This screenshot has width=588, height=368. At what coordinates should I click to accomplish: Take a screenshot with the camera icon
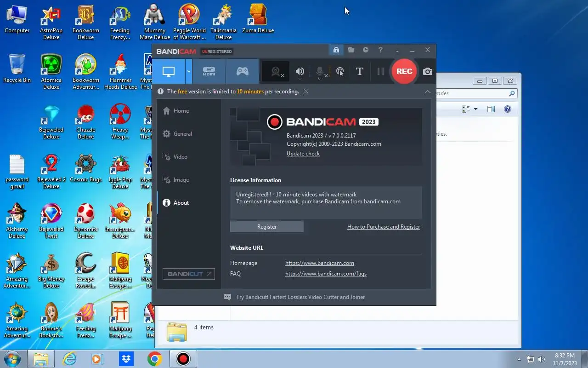pos(428,71)
